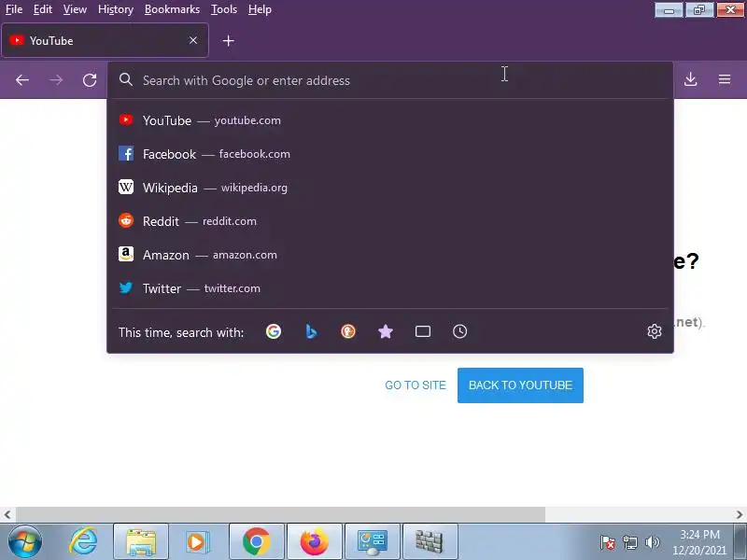Click the scrollbar right arrow
Viewport: 747px width, 560px height.
coord(739,515)
